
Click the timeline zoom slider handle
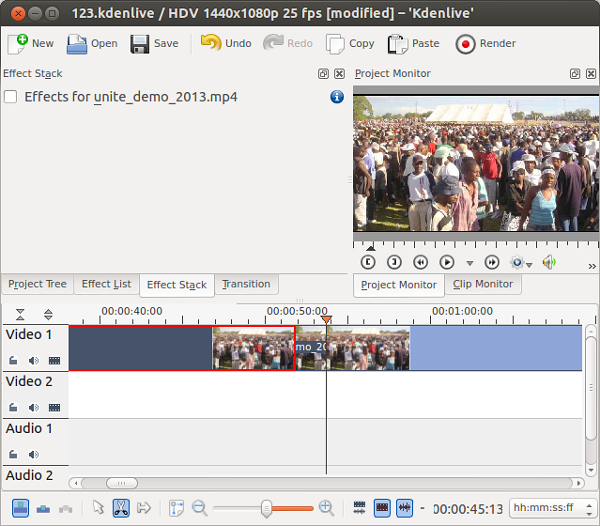click(266, 508)
